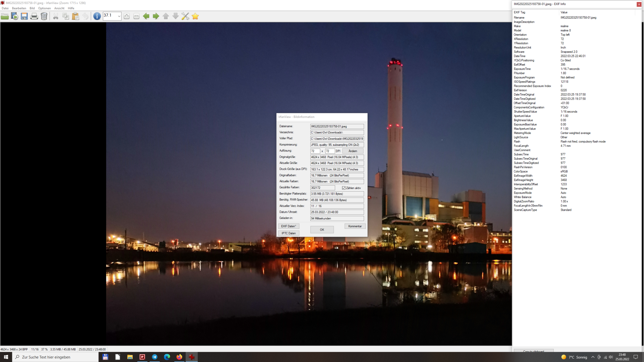Select the Make row value 'realme'
Viewport: 644px width, 362px height.
tap(565, 26)
